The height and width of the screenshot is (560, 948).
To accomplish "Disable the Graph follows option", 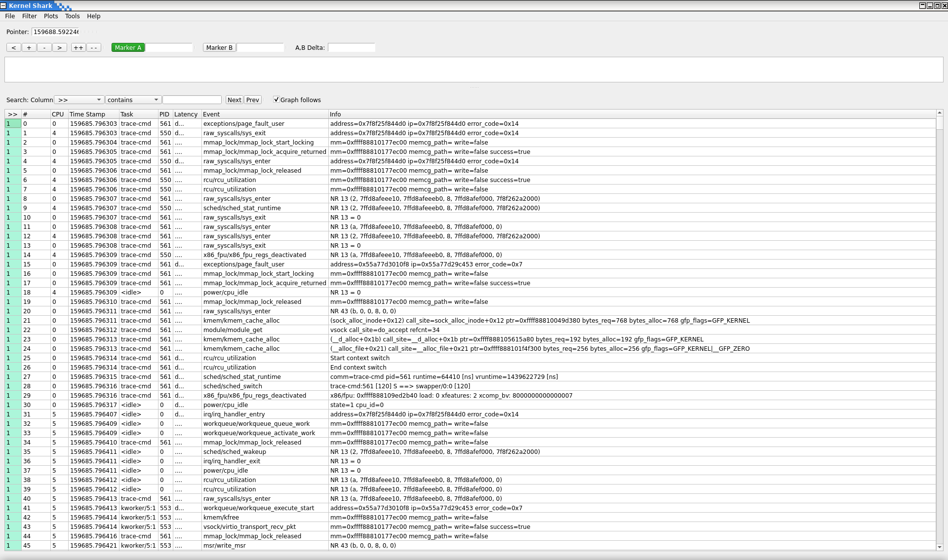I will [x=276, y=99].
